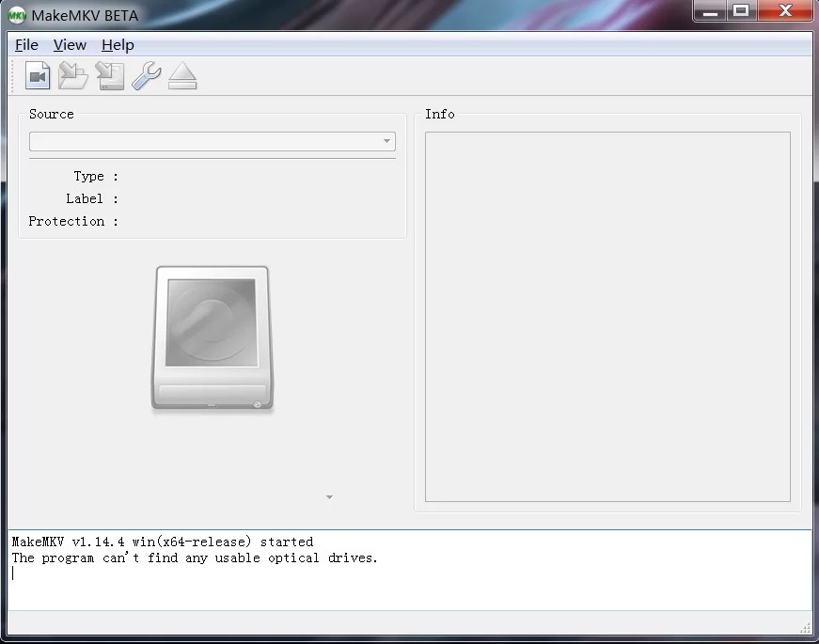
Task: Click inside the Info panel
Action: 607,313
